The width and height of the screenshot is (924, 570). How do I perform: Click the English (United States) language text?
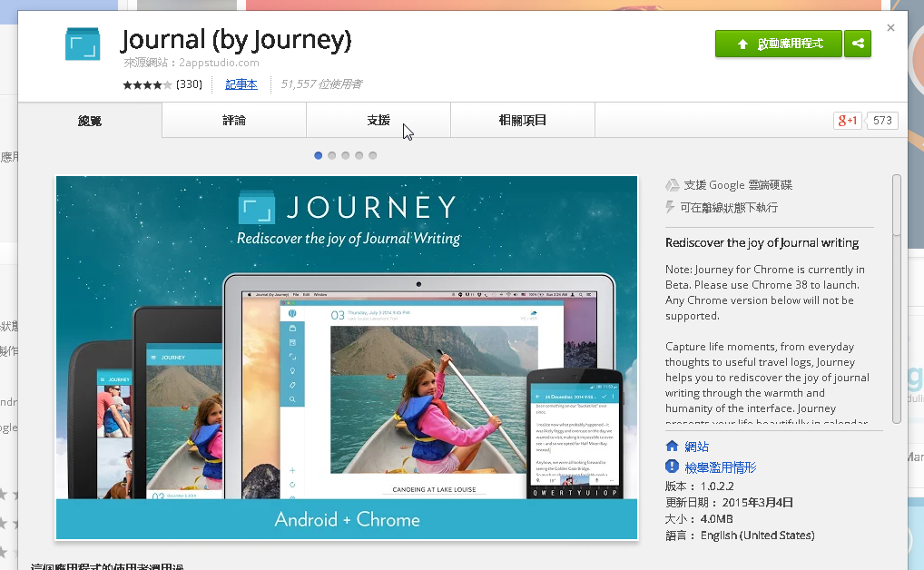tap(757, 536)
